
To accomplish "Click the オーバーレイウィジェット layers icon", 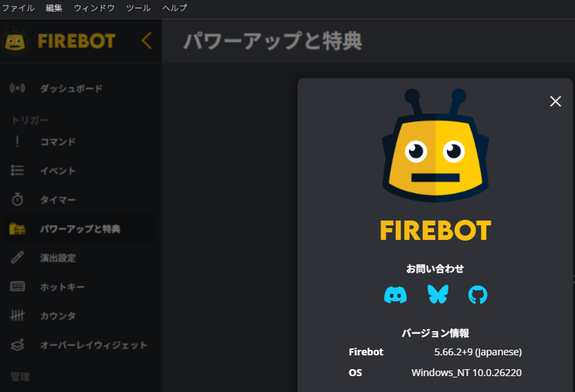I will 17,345.
